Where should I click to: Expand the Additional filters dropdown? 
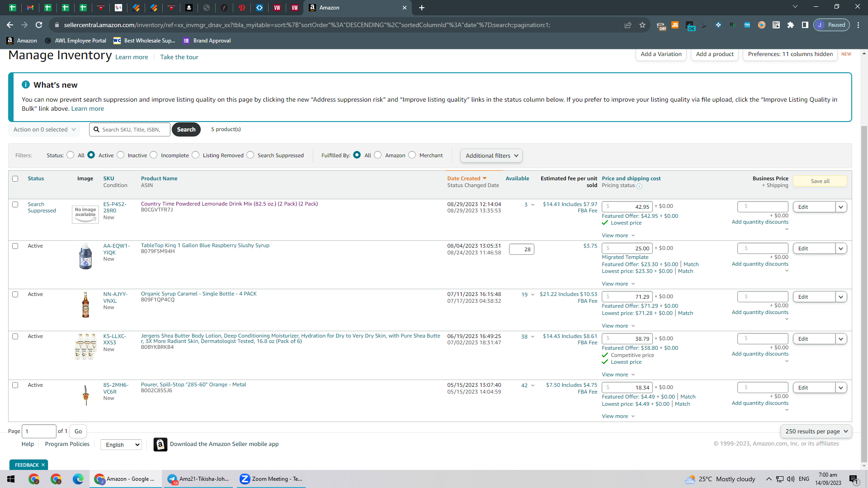click(x=491, y=156)
